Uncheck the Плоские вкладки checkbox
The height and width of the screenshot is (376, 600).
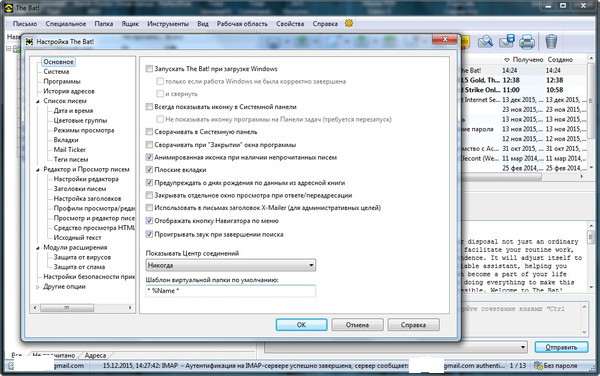coord(149,170)
